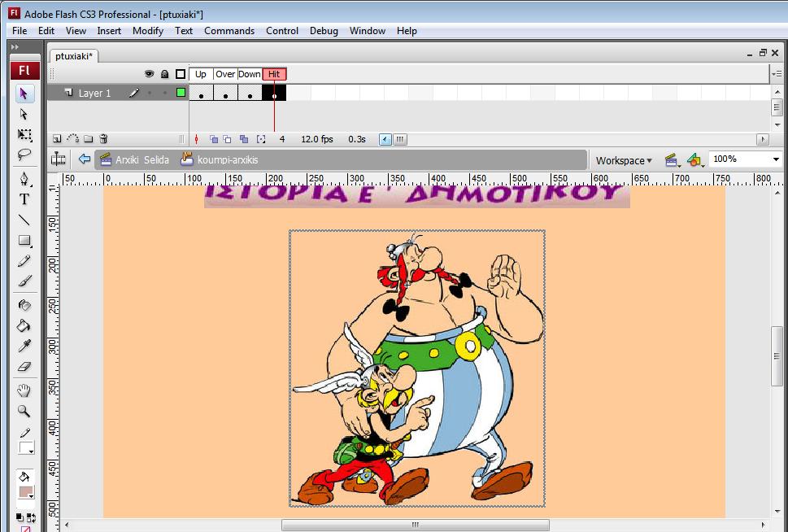788x532 pixels.
Task: Select the Down frame keyframe
Action: pyautogui.click(x=250, y=93)
